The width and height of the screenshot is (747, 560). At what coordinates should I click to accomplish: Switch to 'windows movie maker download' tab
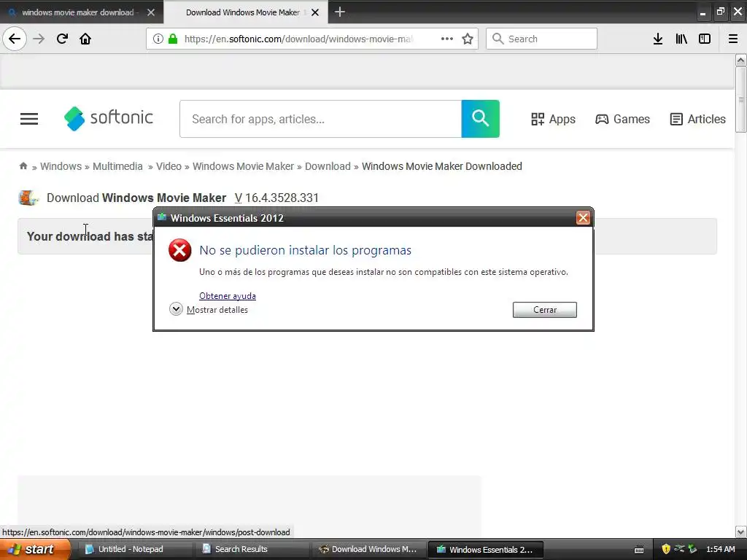coord(77,12)
